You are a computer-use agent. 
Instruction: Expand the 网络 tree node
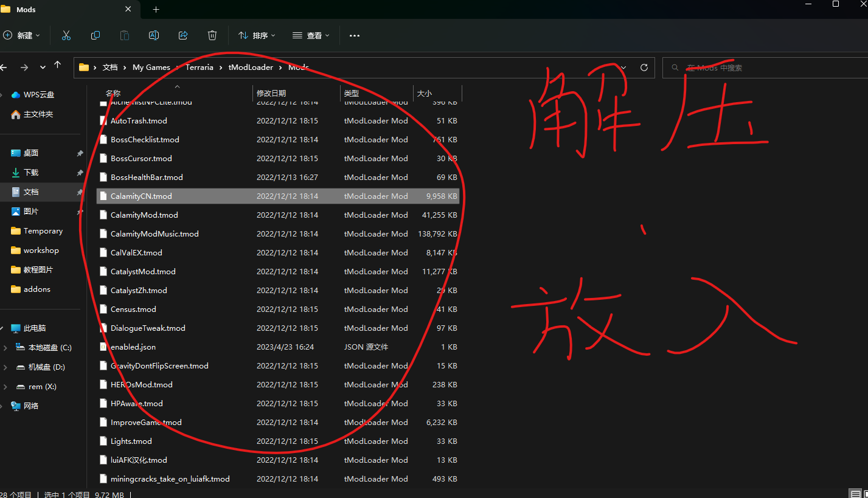pos(2,406)
